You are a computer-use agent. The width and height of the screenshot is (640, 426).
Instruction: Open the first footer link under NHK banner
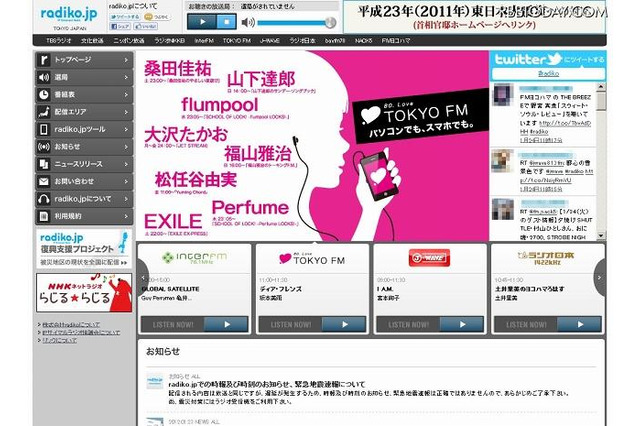pyautogui.click(x=71, y=325)
